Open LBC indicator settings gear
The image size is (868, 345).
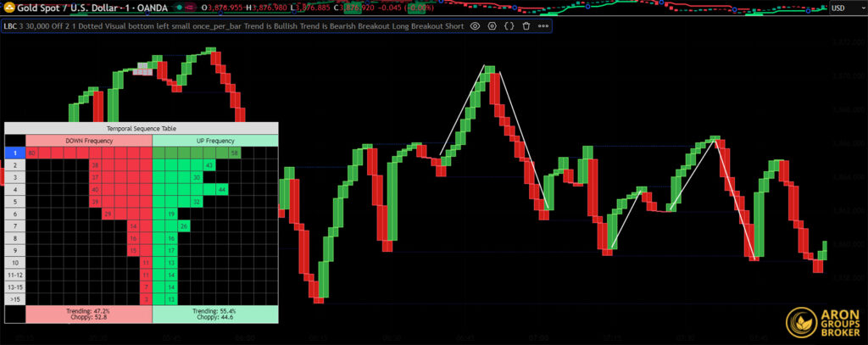pyautogui.click(x=492, y=25)
